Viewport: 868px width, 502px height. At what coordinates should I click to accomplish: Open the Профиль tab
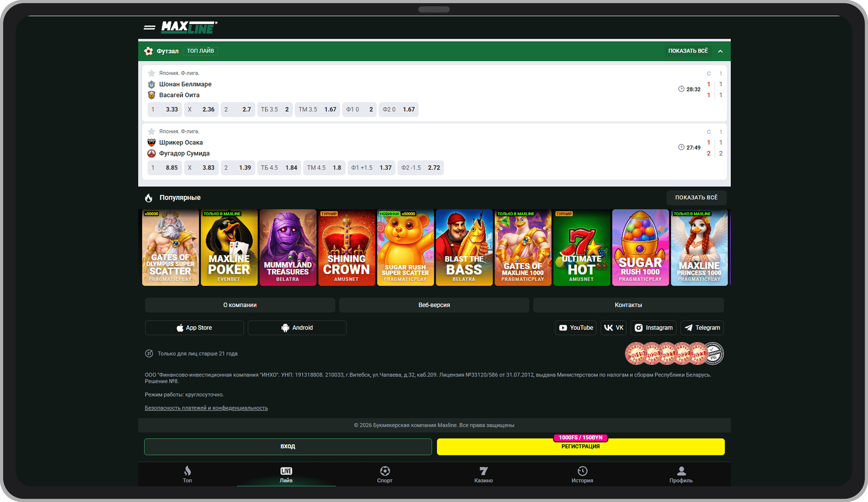pyautogui.click(x=681, y=475)
